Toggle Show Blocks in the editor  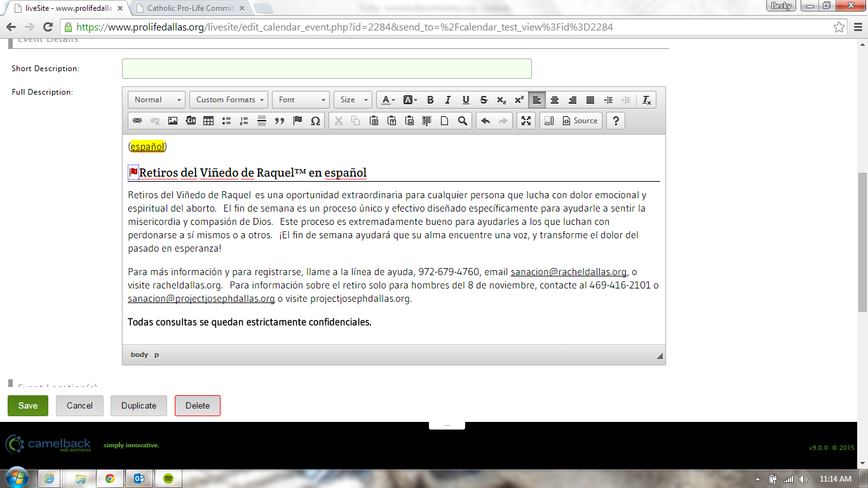tap(549, 121)
